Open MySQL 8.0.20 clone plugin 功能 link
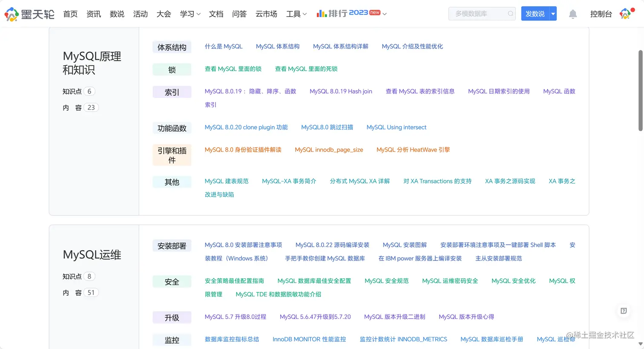Viewport: 644px width, 349px height. 246,127
